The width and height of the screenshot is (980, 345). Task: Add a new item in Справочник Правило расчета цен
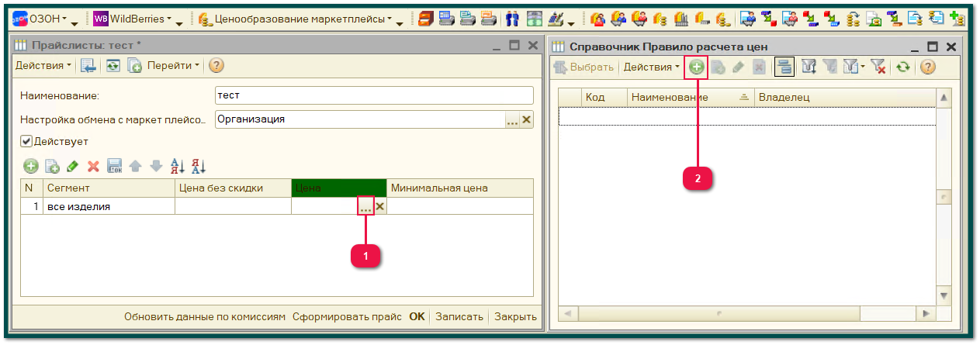tap(697, 67)
